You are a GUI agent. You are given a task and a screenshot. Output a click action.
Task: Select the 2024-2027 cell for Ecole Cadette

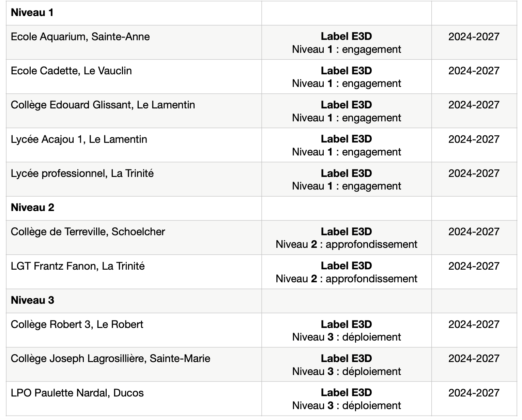pyautogui.click(x=474, y=77)
